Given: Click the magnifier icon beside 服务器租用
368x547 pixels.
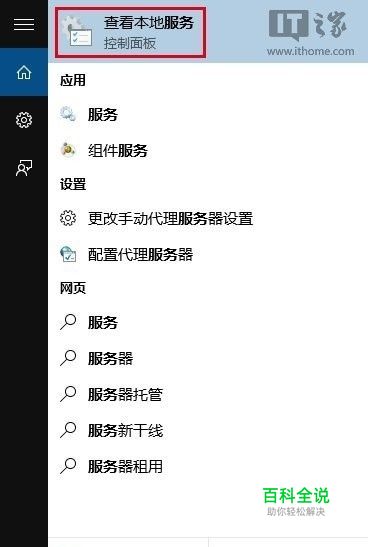Looking at the screenshot, I should (68, 466).
